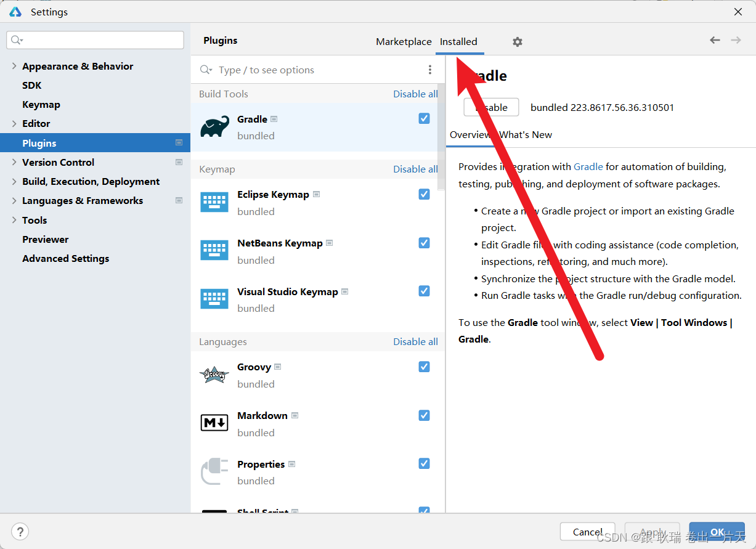Click the marker icon next to Groovy
The height and width of the screenshot is (549, 756).
[278, 367]
